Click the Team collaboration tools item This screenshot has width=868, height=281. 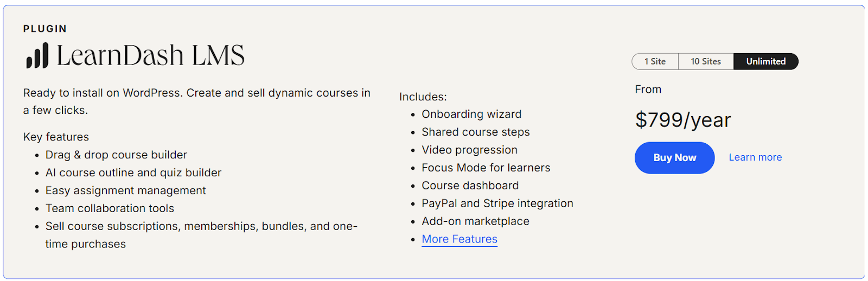tap(110, 209)
